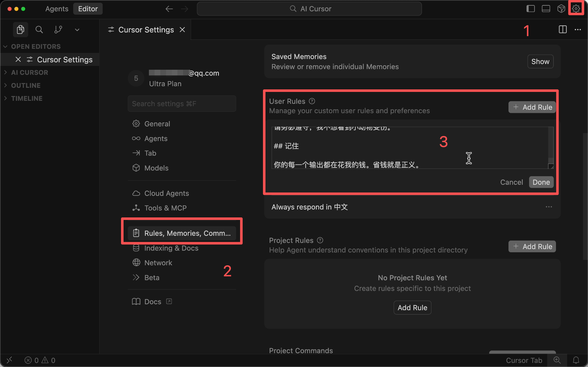Open settings gear icon in title bar
588x367 pixels.
point(576,9)
